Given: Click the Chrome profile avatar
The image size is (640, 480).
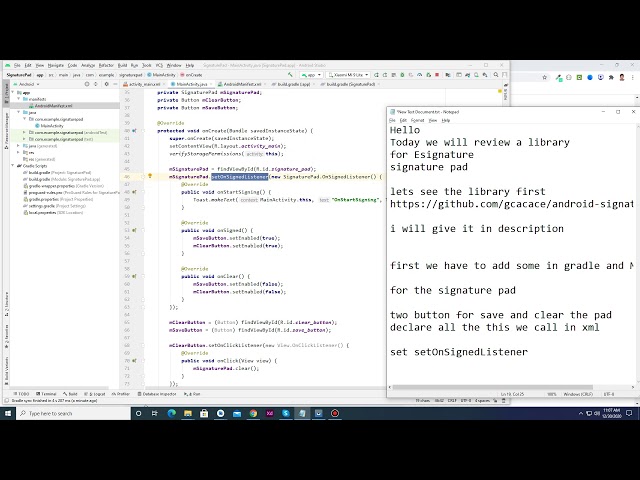Looking at the screenshot, I should [622, 77].
